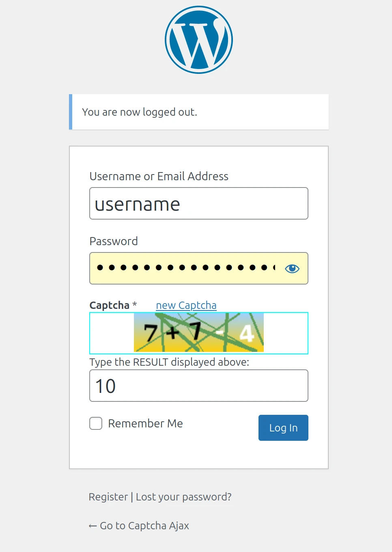Click the Password label text
This screenshot has width=392, height=552.
[x=114, y=241]
